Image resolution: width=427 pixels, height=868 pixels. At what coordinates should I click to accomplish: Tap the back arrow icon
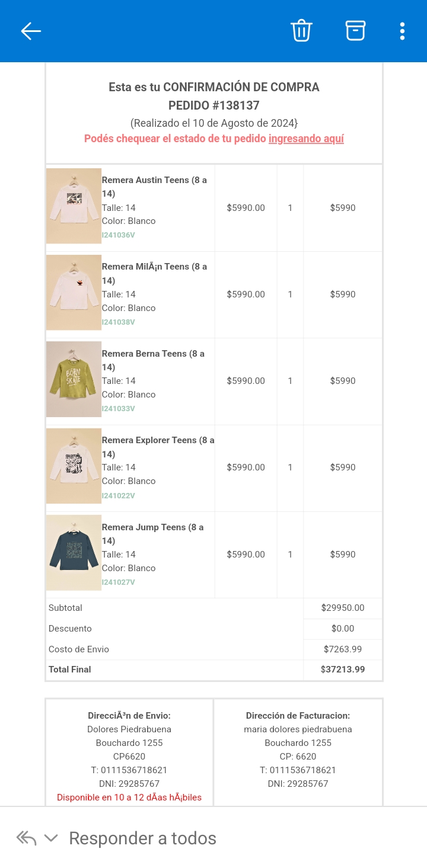click(31, 31)
